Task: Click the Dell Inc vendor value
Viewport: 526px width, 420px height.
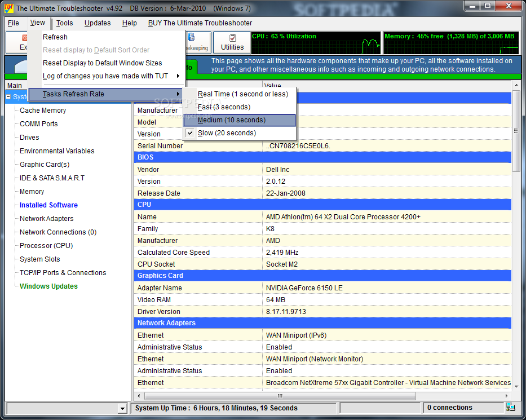Action: point(278,169)
